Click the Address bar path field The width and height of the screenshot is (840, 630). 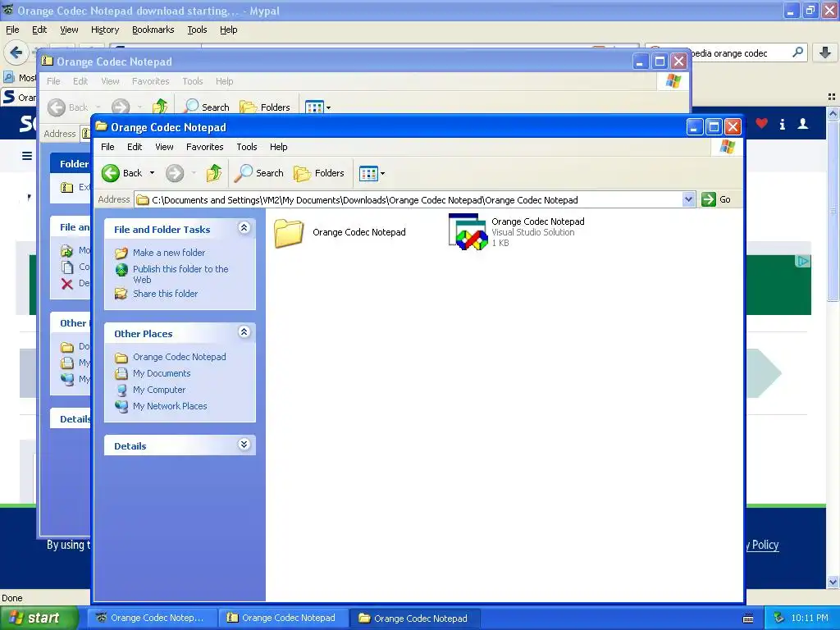point(410,200)
